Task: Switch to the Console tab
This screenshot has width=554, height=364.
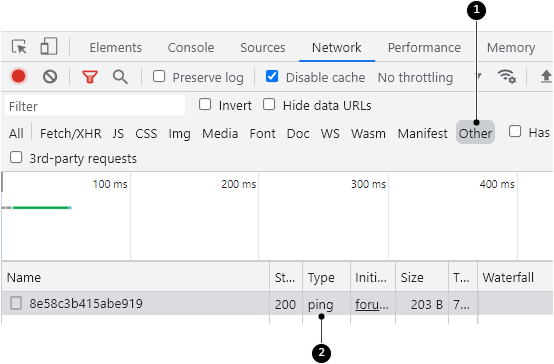Action: coord(191,47)
